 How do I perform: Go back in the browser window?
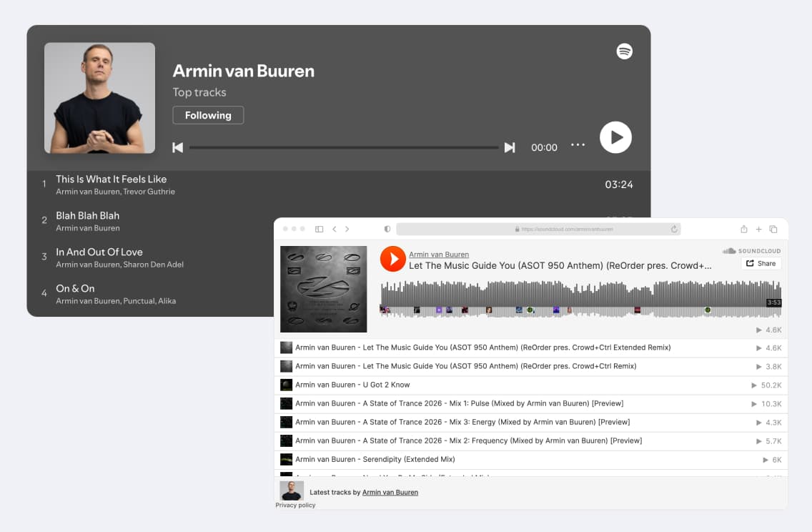335,229
